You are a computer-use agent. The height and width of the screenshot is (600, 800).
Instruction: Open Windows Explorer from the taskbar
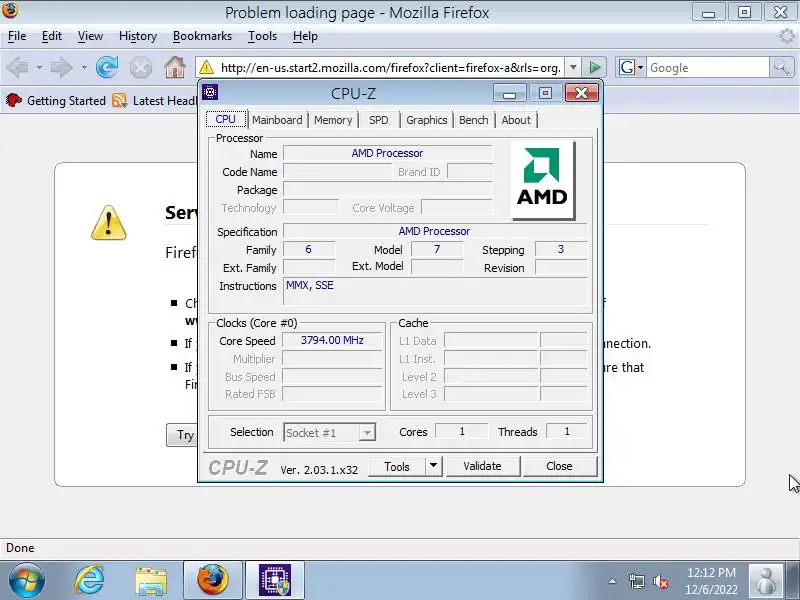[x=151, y=581]
